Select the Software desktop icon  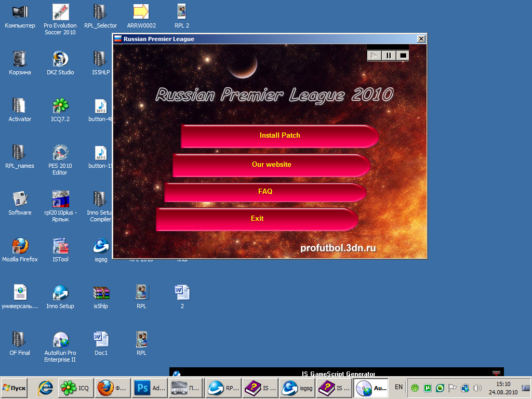pos(20,204)
